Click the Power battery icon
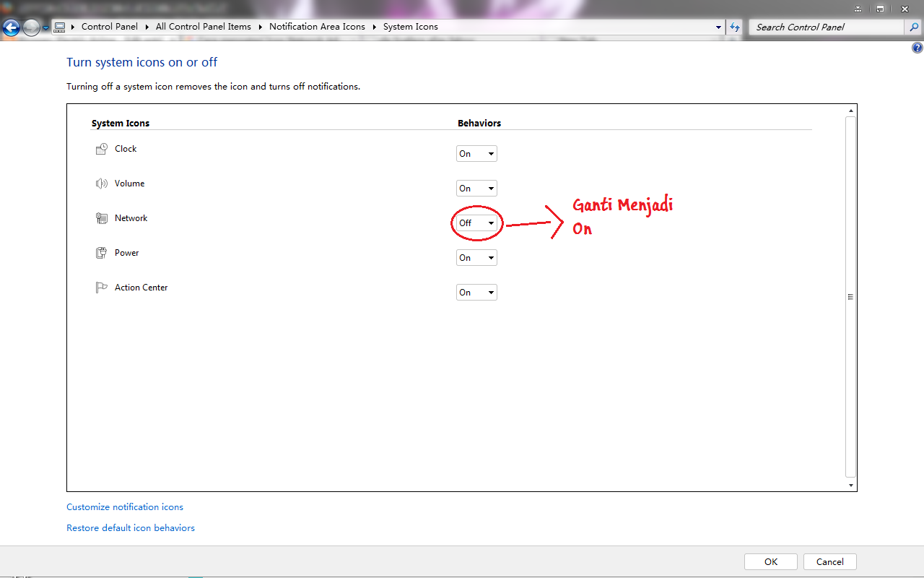The width and height of the screenshot is (924, 578). pyautogui.click(x=102, y=252)
